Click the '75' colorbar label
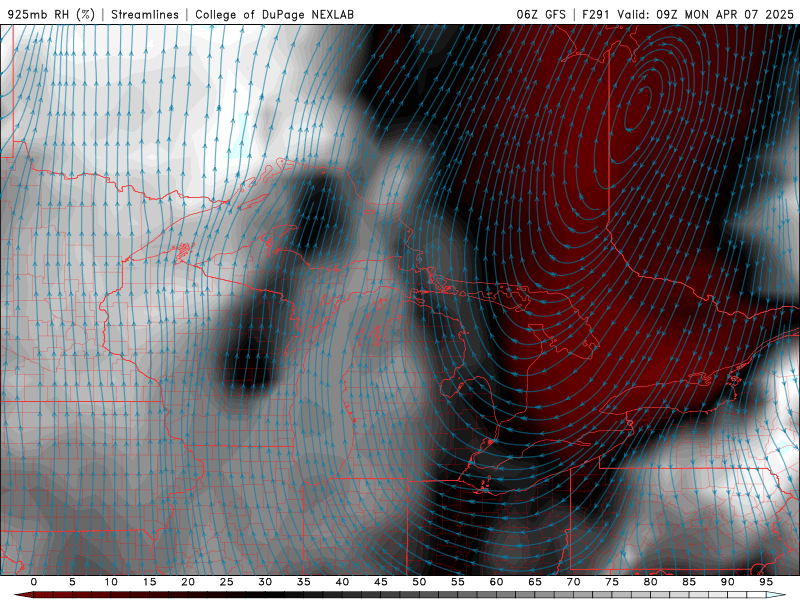This screenshot has width=800, height=600. point(612,582)
